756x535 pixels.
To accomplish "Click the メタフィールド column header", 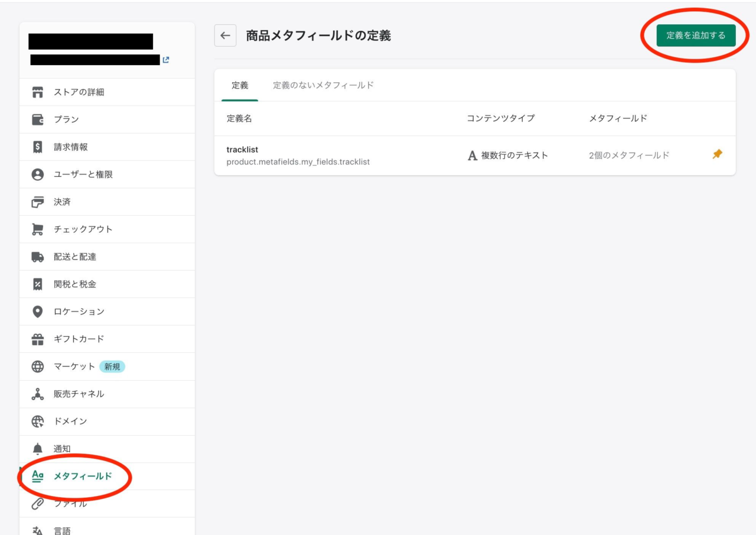I will coord(618,118).
